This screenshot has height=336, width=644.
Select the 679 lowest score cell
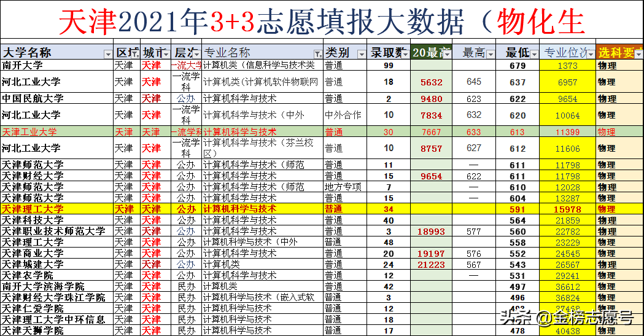coord(518,65)
